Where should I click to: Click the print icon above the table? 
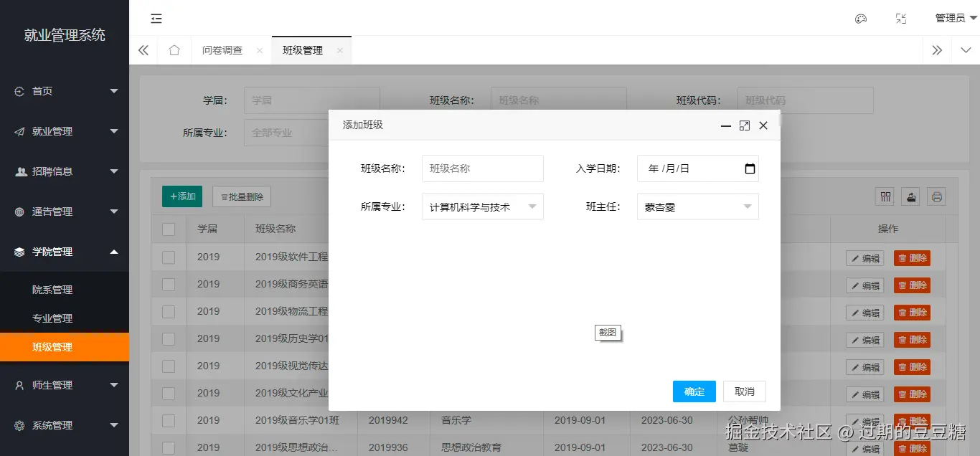tap(936, 196)
